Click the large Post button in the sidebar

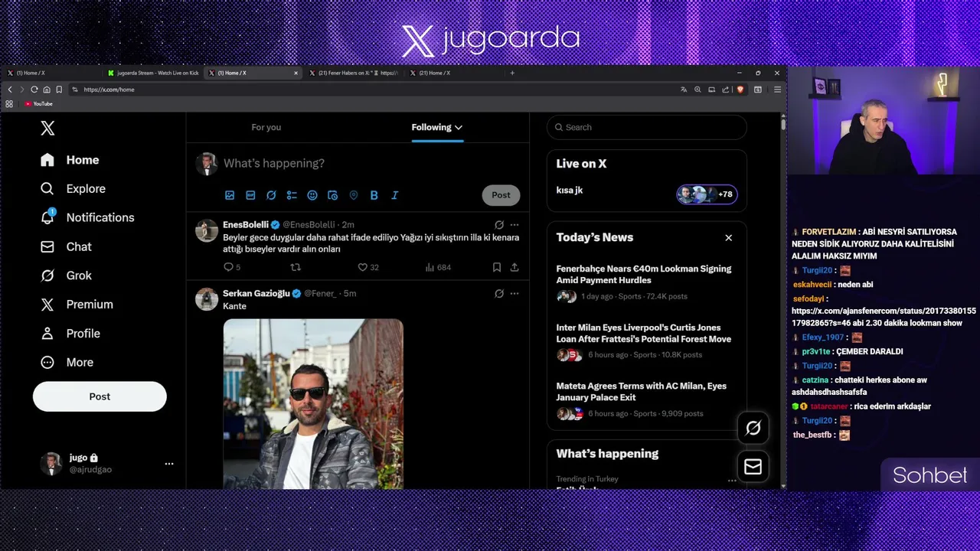click(100, 396)
